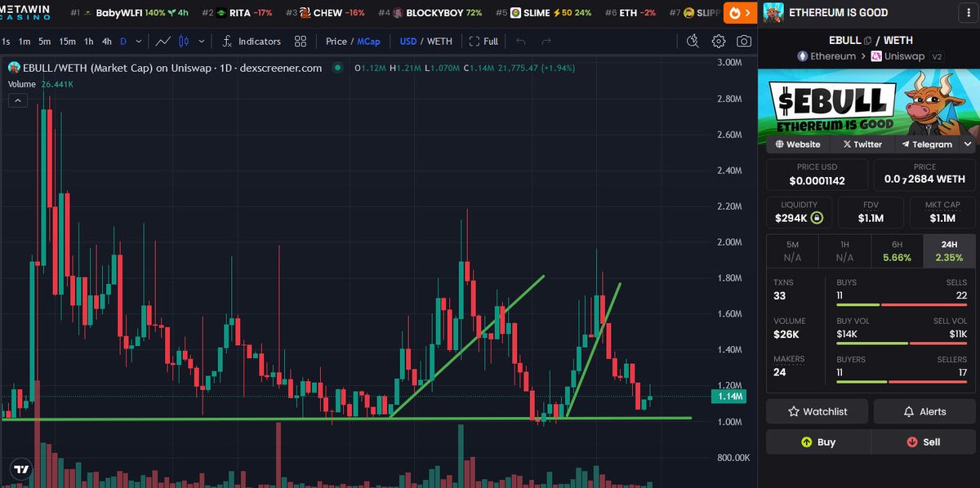Select the 6H stats tab
Viewport: 980px width, 488px height.
897,251
